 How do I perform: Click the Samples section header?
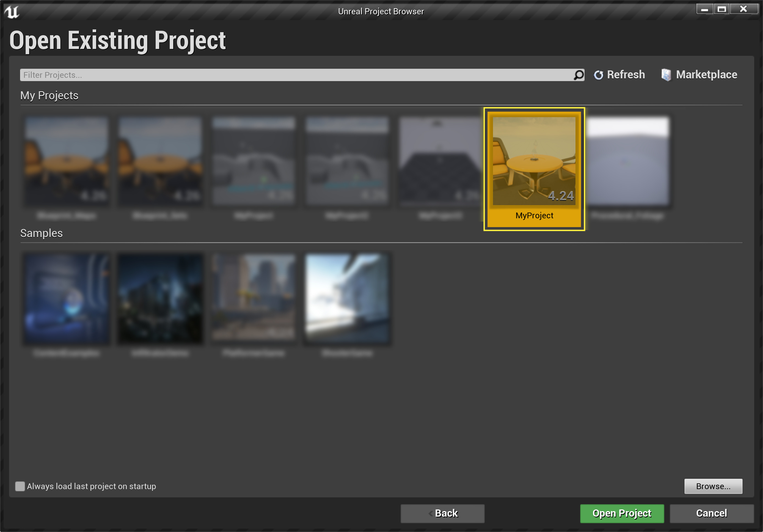click(x=41, y=233)
